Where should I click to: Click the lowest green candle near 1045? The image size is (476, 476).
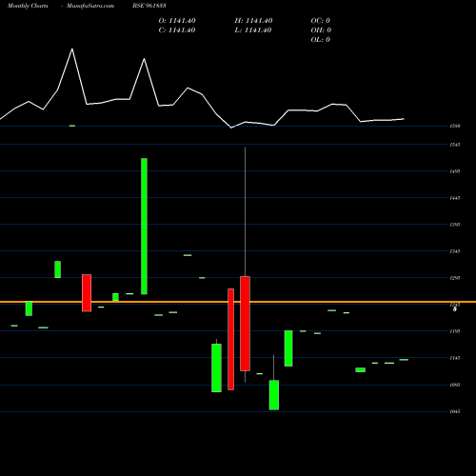(x=274, y=395)
